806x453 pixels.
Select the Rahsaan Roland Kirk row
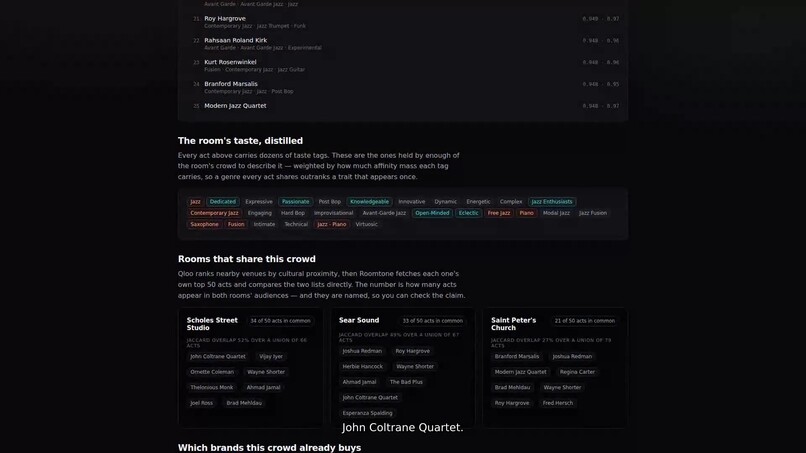click(x=402, y=43)
